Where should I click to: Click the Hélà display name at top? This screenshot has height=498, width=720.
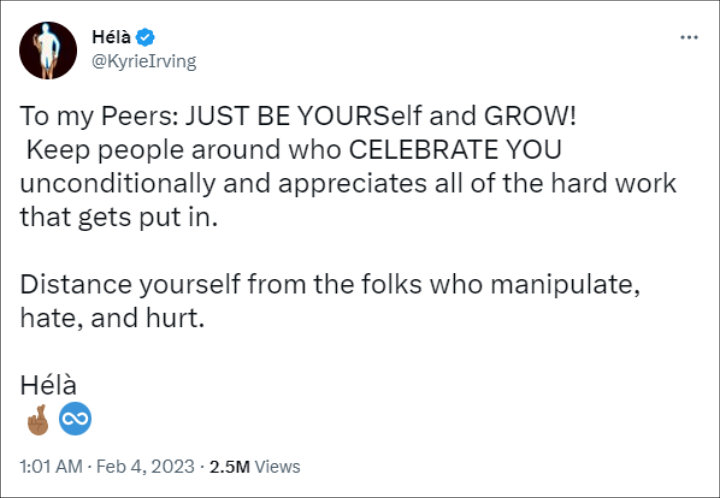click(111, 37)
